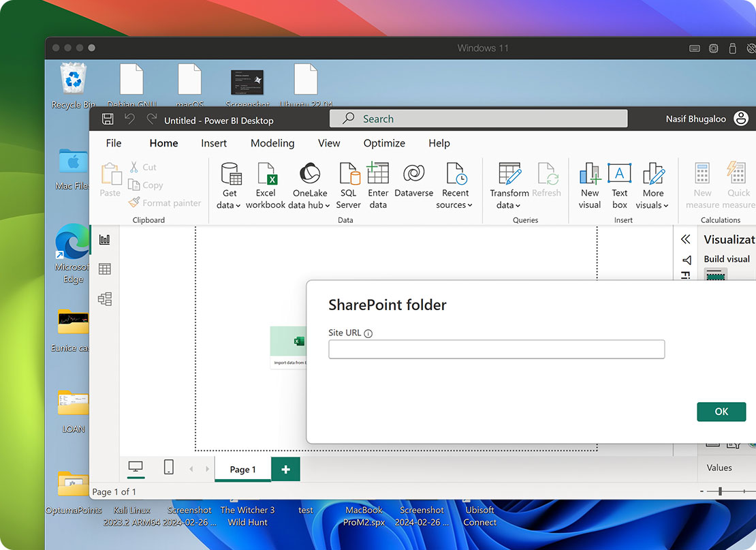Collapse the Visualizations pane with the double chevron

[686, 239]
